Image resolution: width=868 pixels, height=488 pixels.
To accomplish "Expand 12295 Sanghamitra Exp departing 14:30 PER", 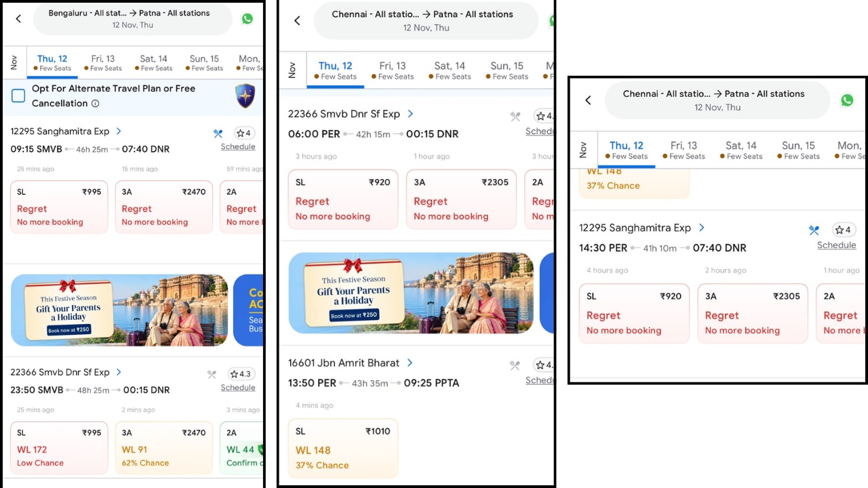I will pos(701,228).
